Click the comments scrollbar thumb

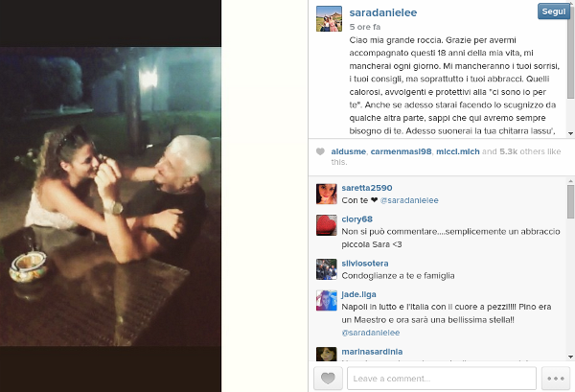coord(570,201)
